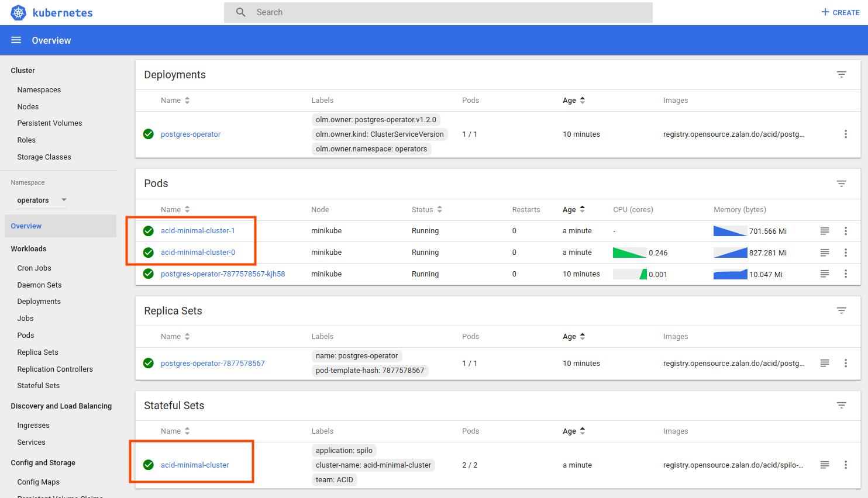Open actions menu for postgres-operator deployment
The height and width of the screenshot is (498, 868).
[x=846, y=134]
